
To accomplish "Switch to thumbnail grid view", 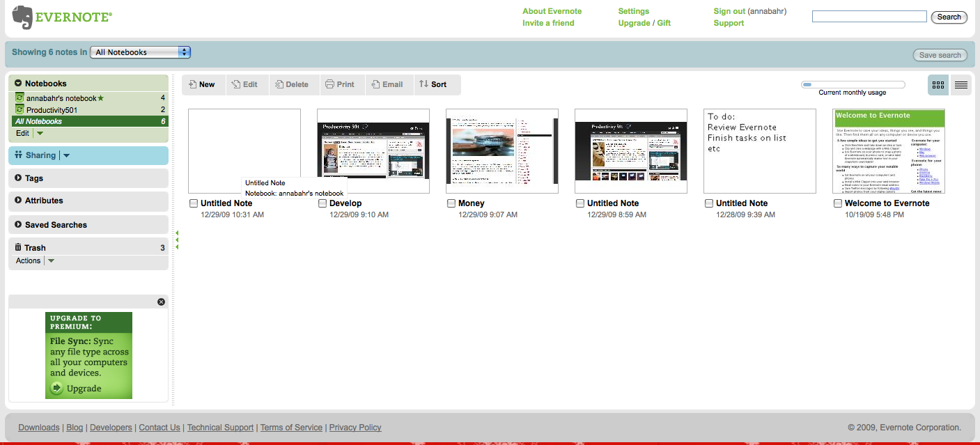I will click(x=938, y=85).
